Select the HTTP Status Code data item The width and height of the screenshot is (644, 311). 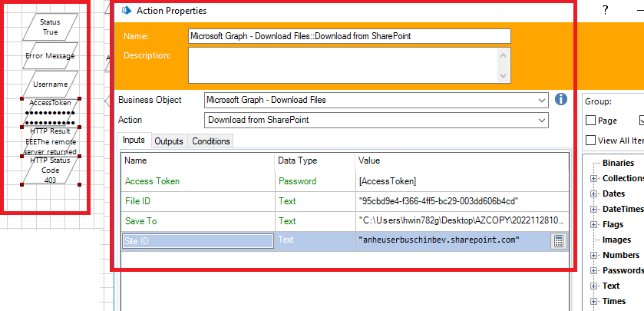coord(50,170)
